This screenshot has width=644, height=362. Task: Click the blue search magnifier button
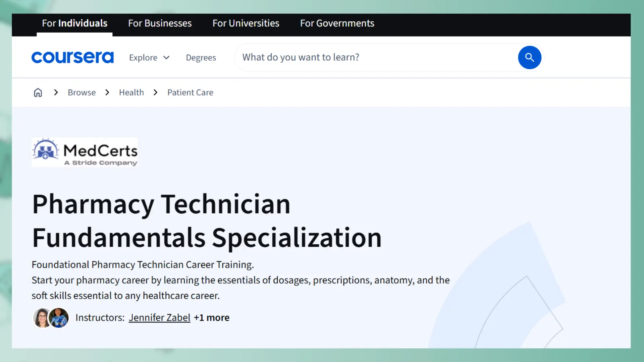point(529,57)
